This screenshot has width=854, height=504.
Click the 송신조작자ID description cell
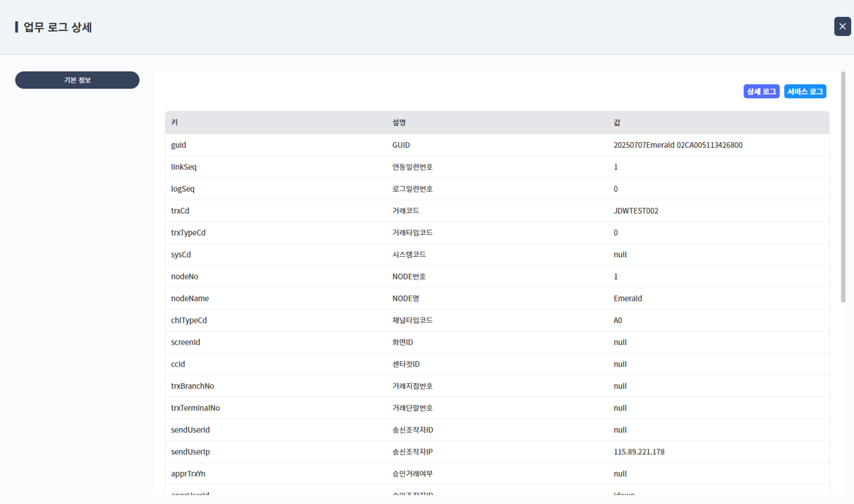coord(412,430)
